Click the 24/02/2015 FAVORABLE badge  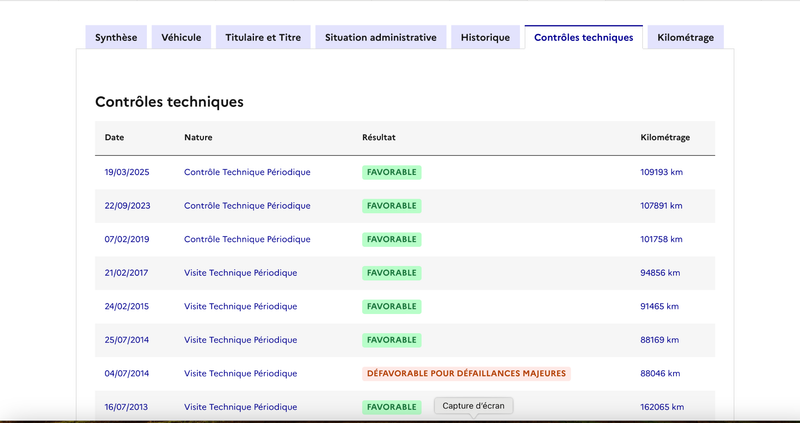tap(392, 307)
